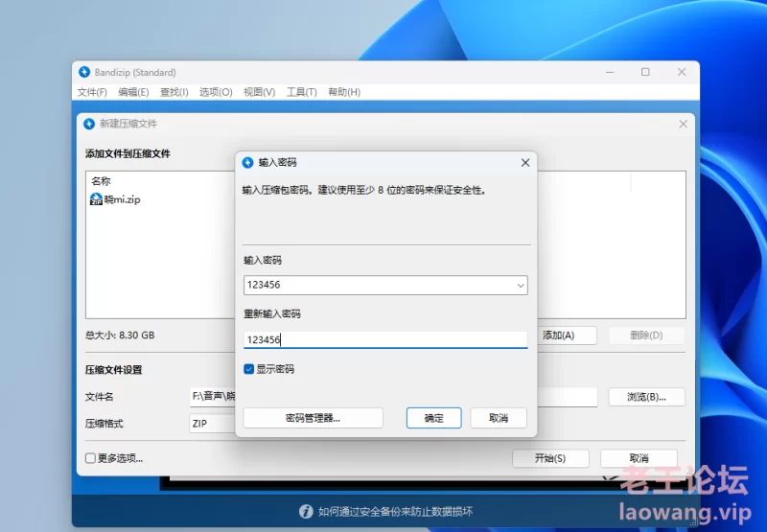The image size is (767, 532).
Task: Click the icon in 输入密码 dialog title
Action: pos(248,162)
